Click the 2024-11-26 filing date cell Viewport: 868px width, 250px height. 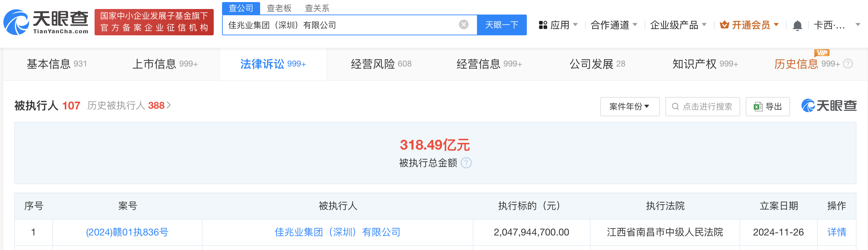pos(778,232)
